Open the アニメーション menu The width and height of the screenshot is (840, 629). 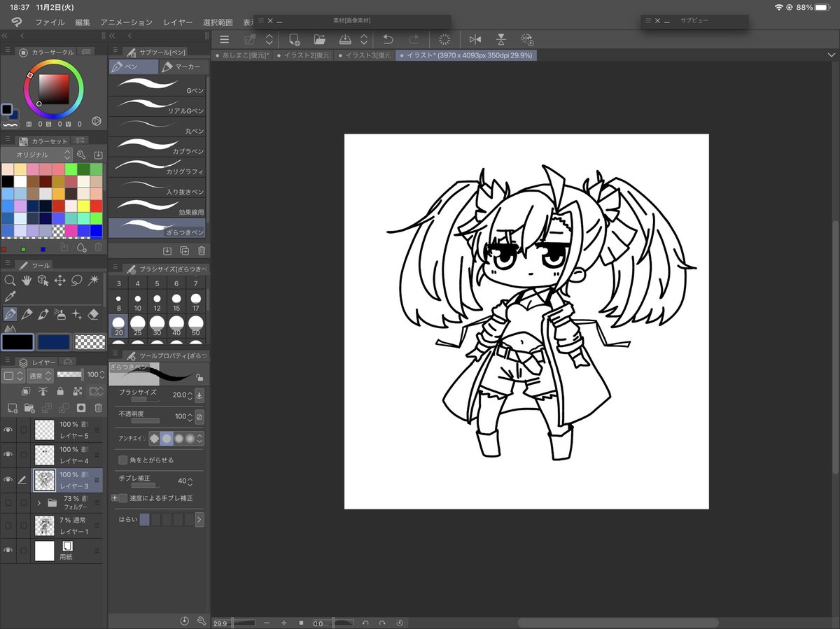pos(126,22)
